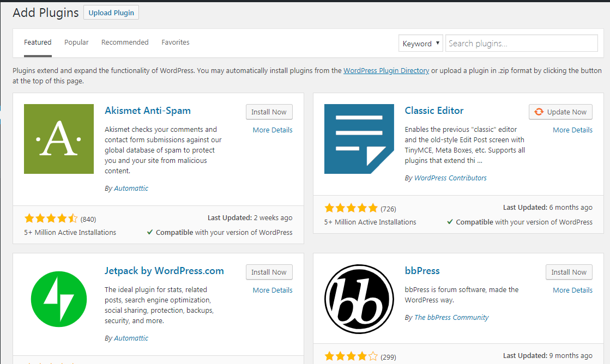Click the Add Plugins page heading

pyautogui.click(x=45, y=13)
